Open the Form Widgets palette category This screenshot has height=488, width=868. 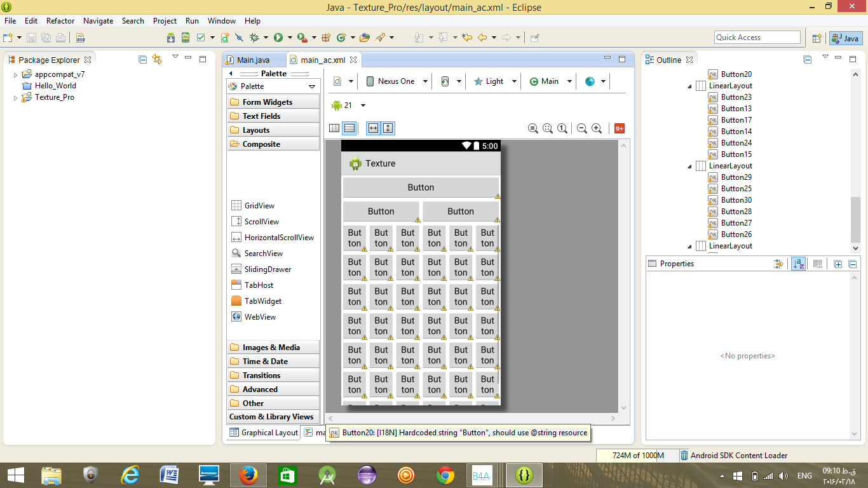coord(268,102)
